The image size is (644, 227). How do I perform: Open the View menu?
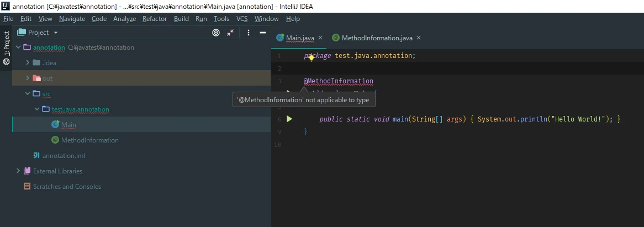pyautogui.click(x=45, y=19)
